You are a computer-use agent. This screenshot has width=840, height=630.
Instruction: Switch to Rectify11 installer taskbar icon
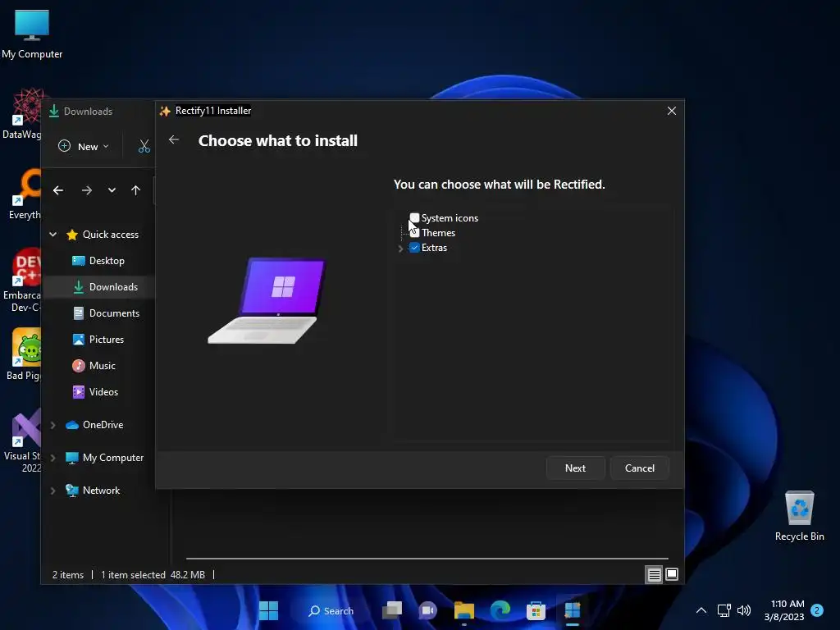[x=572, y=610]
